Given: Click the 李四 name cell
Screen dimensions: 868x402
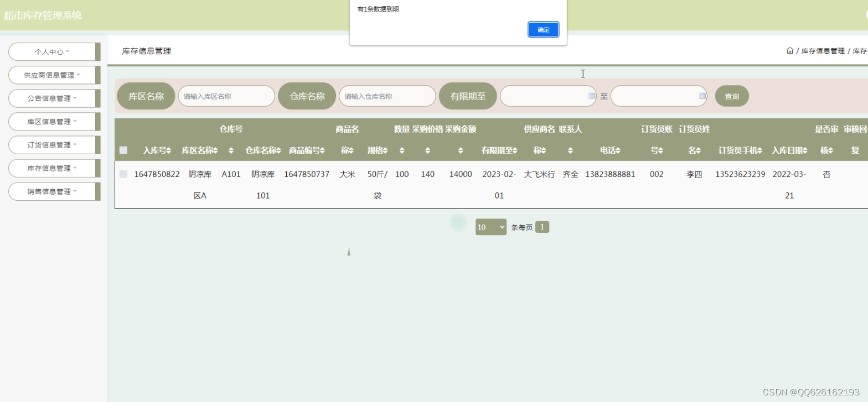Looking at the screenshot, I should (x=694, y=174).
